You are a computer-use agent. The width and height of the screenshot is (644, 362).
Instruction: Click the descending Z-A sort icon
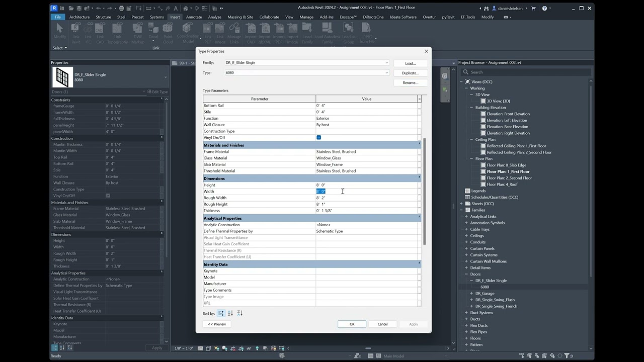pyautogui.click(x=239, y=313)
